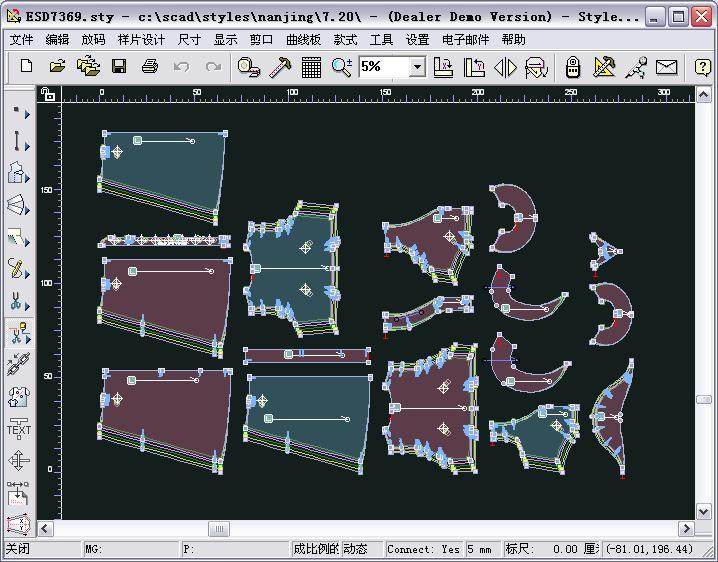718x562 pixels.
Task: Click vertical scrollbar up arrow
Action: (x=703, y=95)
